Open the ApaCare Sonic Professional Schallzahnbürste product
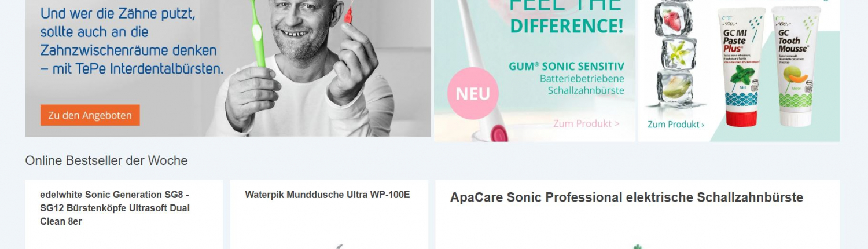The height and width of the screenshot is (249, 868). (626, 197)
